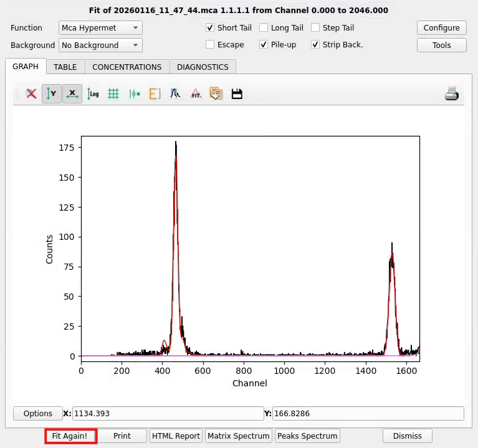Open the graph Options button
The width and height of the screenshot is (478, 448).
(38, 413)
